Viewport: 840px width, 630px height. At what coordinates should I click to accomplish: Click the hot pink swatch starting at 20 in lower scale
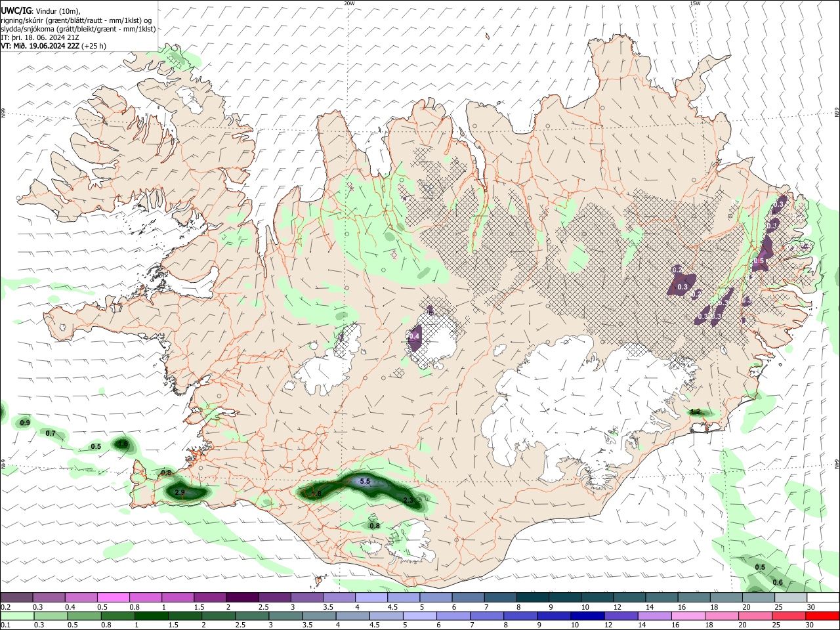point(755,616)
